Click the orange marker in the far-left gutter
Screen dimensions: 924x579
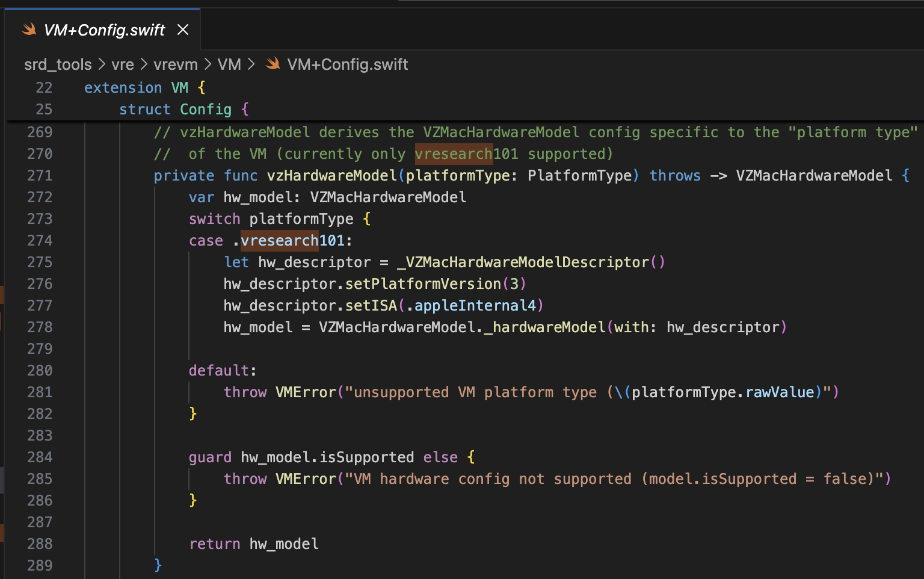(x=2, y=295)
